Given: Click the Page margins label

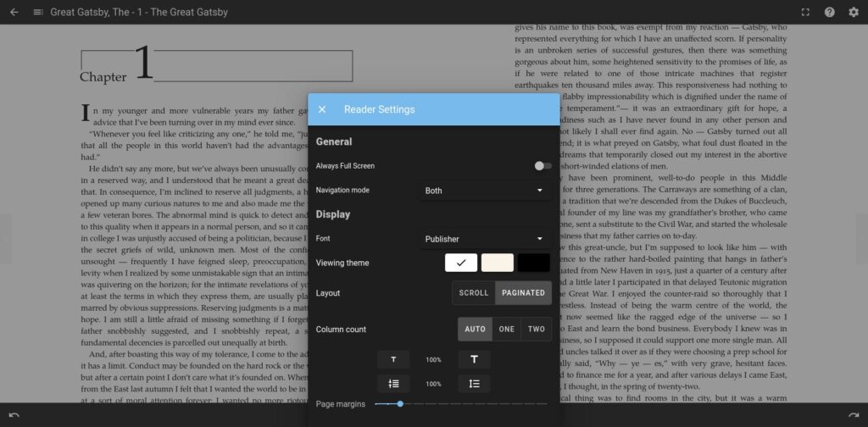Looking at the screenshot, I should (x=341, y=404).
